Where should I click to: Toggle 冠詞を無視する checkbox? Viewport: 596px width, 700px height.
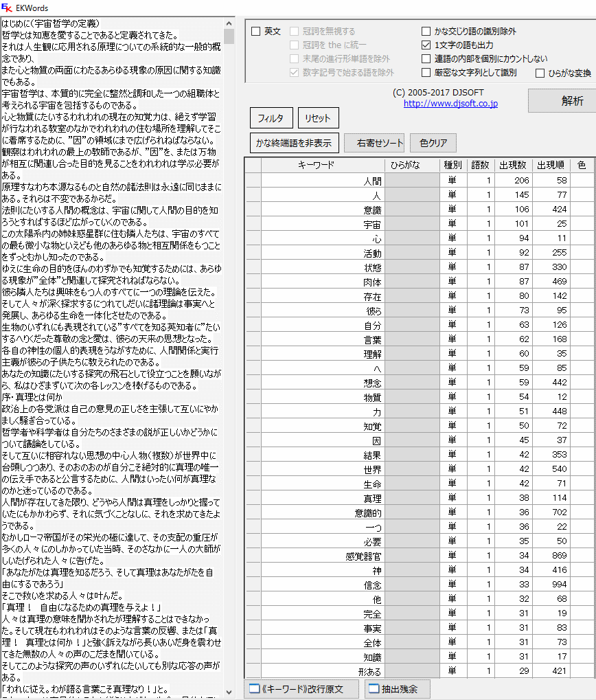295,31
